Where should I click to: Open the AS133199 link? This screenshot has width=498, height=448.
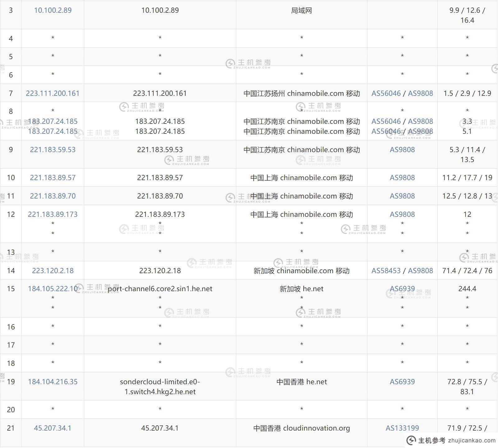[402, 428]
